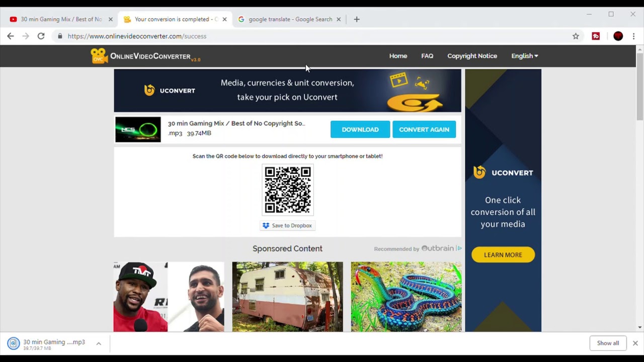Screen dimensions: 644x362
Task: Open the Copyright Notice page
Action: pyautogui.click(x=472, y=56)
